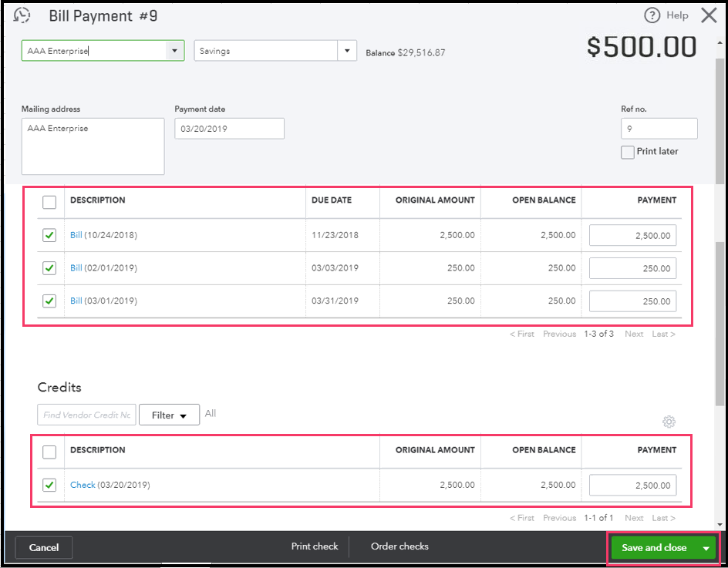Open the Bill (10/24/2018) link

tap(76, 235)
